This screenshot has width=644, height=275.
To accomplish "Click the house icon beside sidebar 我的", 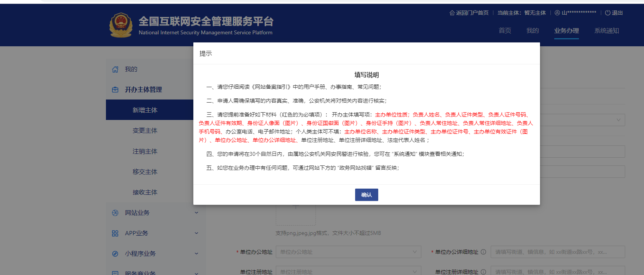I will tap(115, 69).
